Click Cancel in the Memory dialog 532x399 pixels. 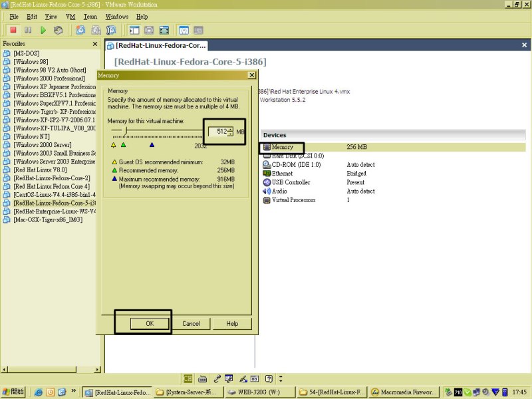point(191,323)
